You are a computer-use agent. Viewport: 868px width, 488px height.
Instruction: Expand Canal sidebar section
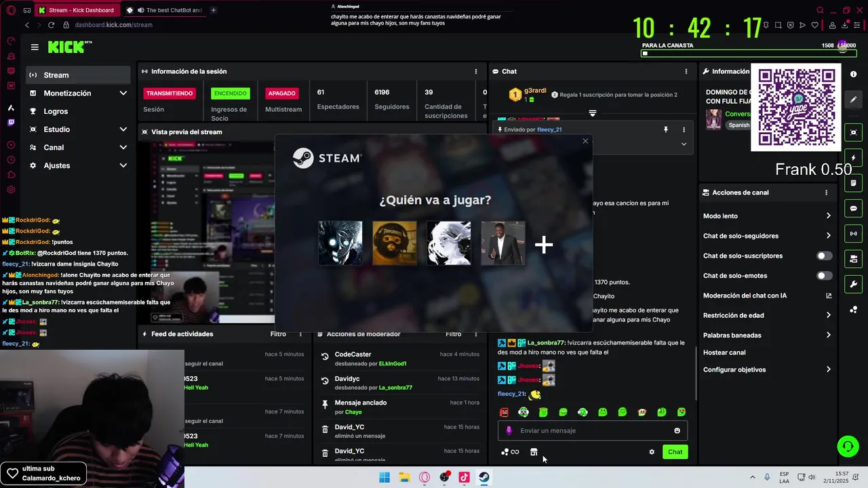click(x=79, y=147)
